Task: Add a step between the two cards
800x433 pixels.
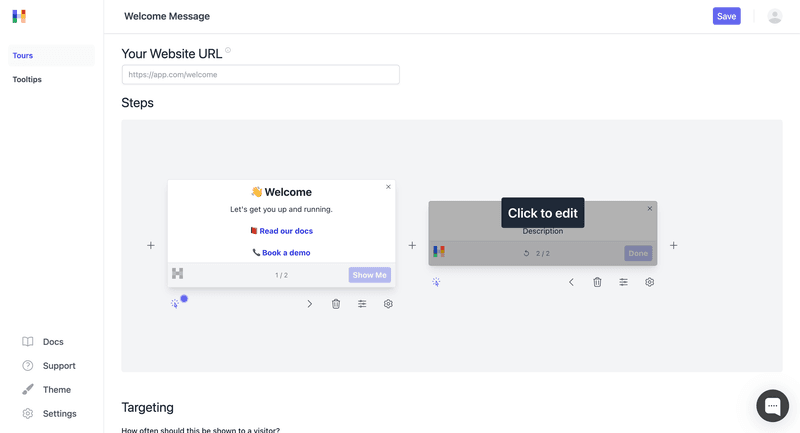Action: click(x=412, y=245)
